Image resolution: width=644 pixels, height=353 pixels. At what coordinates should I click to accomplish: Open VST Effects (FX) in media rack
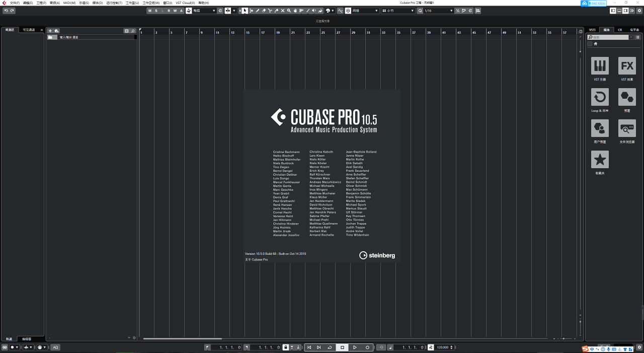(627, 66)
